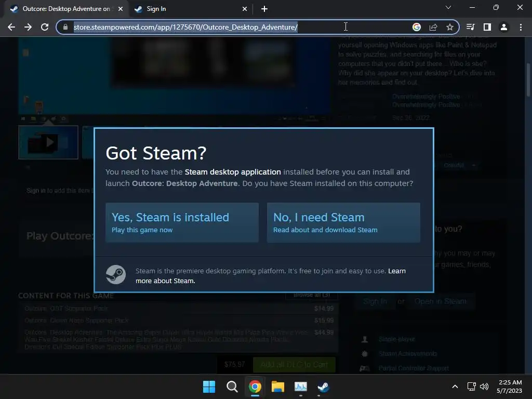Click the browser Back arrow
Viewport: 532px width, 399px height.
tap(11, 27)
